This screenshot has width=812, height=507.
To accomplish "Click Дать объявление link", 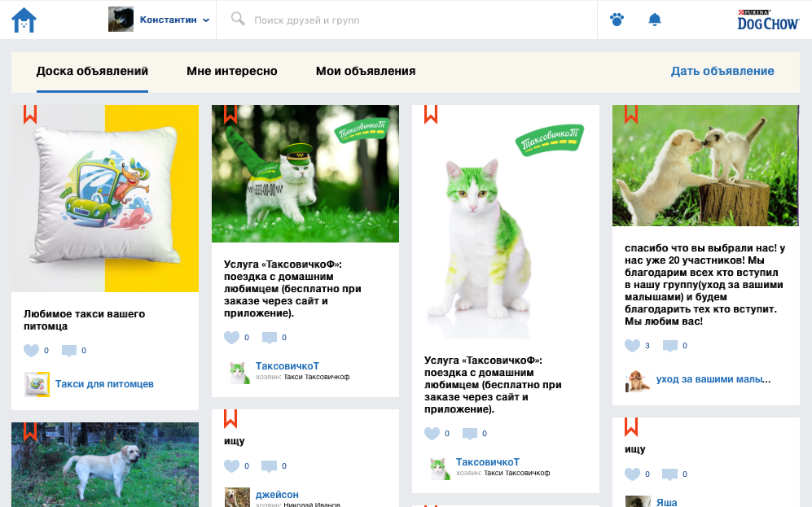I will (722, 72).
